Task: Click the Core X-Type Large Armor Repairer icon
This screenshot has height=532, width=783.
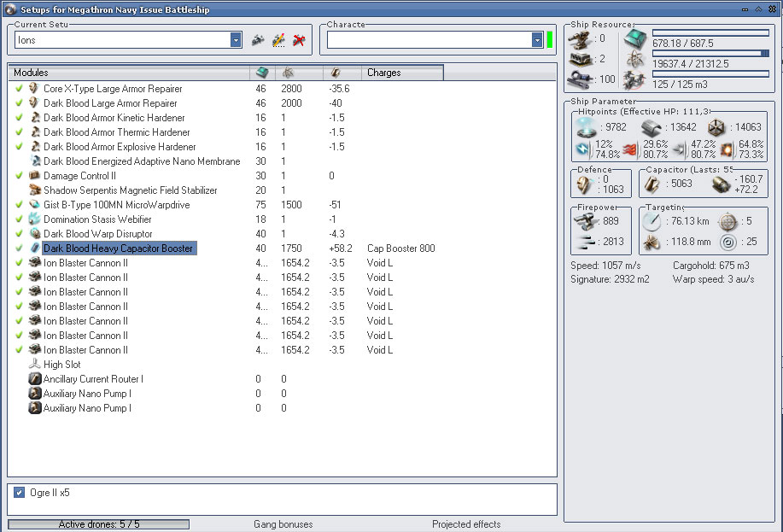Action: point(34,89)
